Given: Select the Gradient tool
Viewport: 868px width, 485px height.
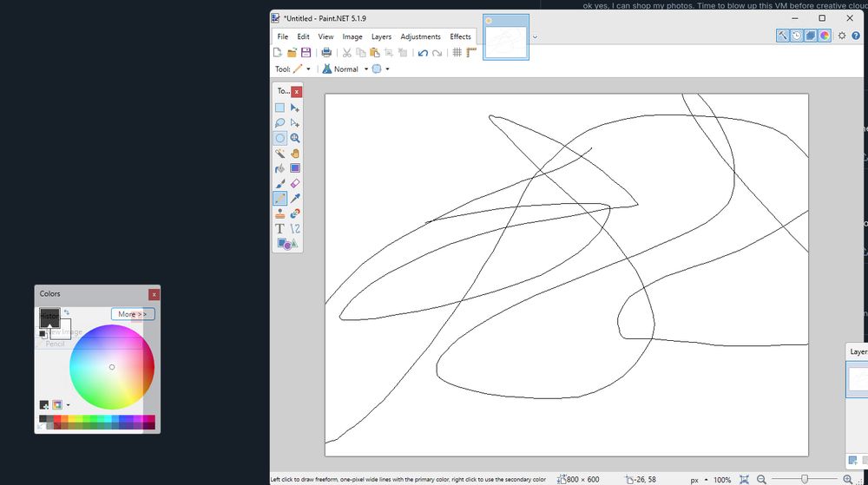Looking at the screenshot, I should click(295, 168).
